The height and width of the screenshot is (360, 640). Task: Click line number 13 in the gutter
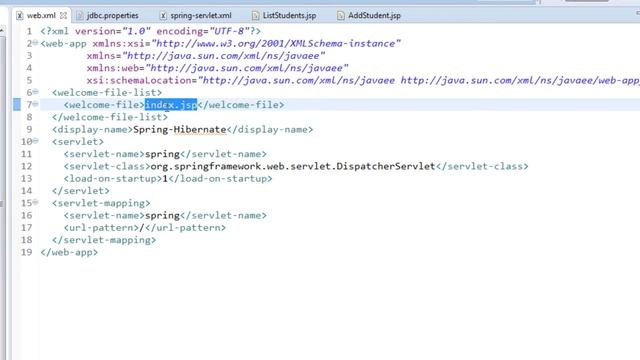27,178
